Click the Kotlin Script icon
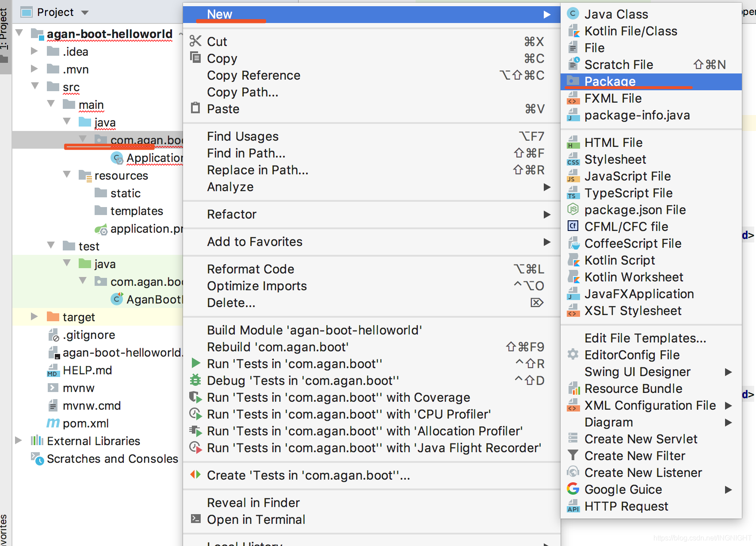This screenshot has height=546, width=756. tap(573, 260)
